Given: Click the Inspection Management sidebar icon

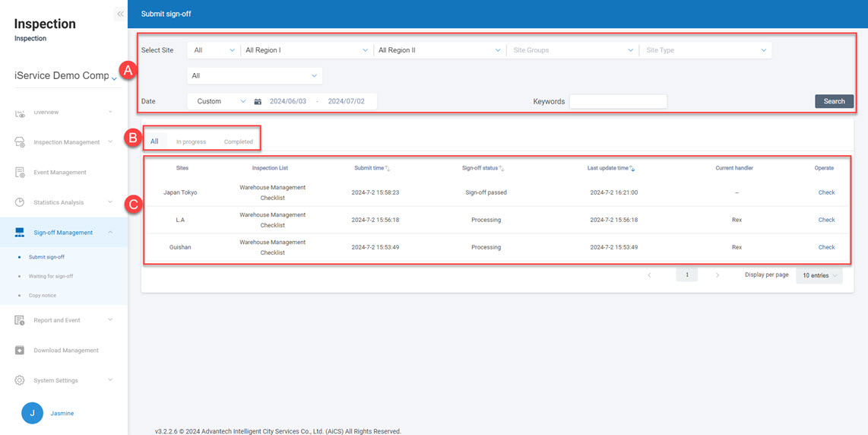Looking at the screenshot, I should [x=21, y=142].
